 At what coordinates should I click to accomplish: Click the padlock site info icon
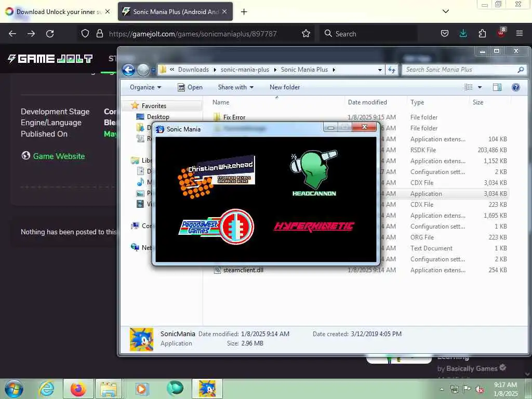tap(99, 34)
